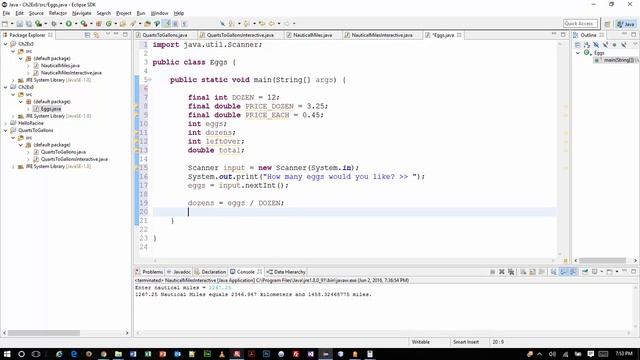Click the Save toolbar icon
640x360 pixels.
pos(19,24)
